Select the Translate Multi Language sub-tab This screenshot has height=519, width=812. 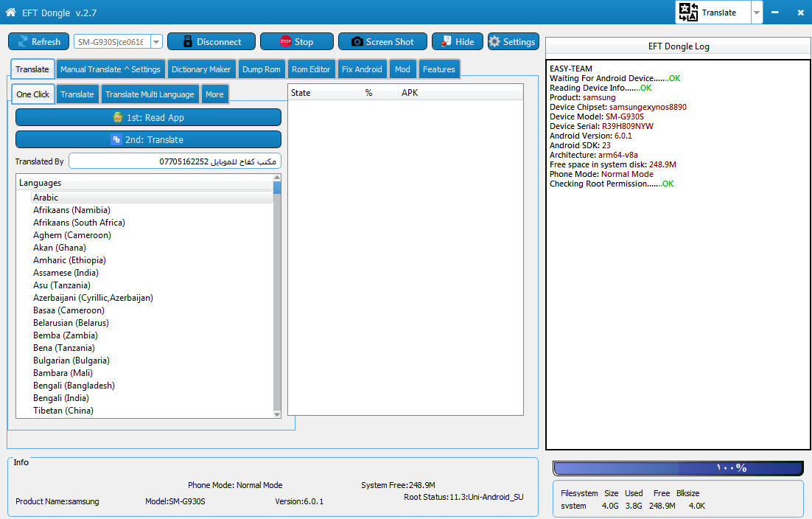coord(150,94)
